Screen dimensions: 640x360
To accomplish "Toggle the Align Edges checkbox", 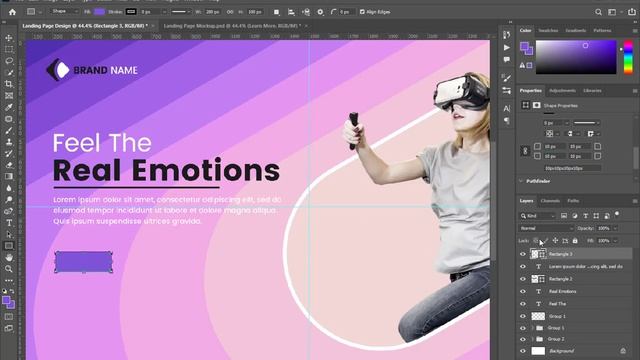I will click(362, 12).
